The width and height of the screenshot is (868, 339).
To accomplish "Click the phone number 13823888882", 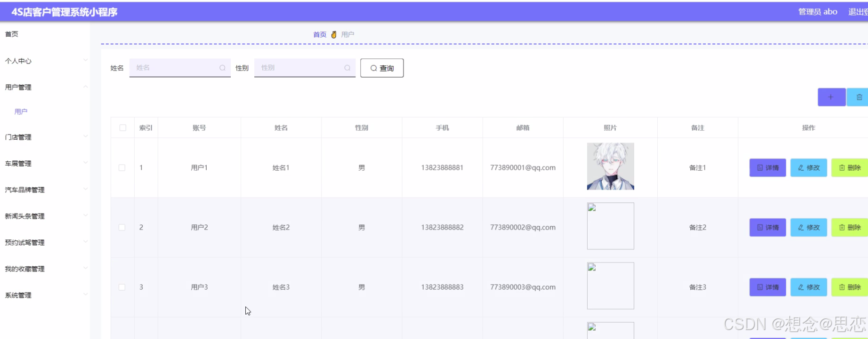I will 442,227.
